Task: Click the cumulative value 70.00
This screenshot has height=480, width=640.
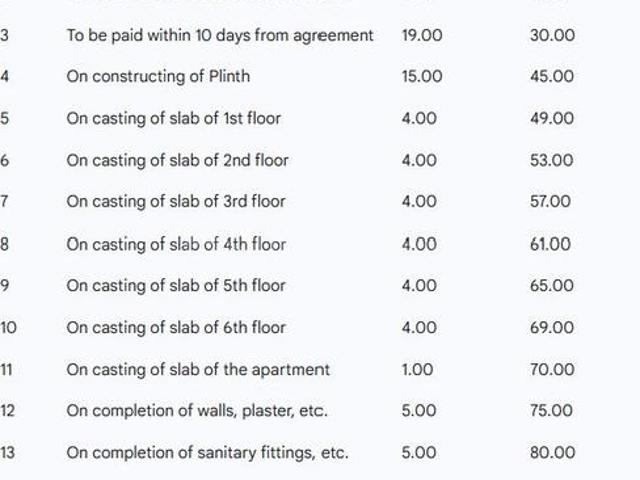Action: (x=552, y=369)
